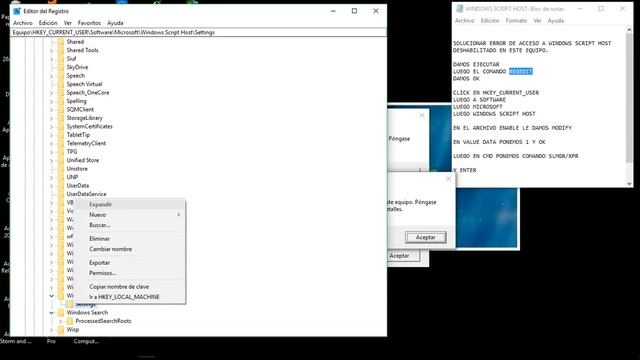Select the TabletTip folder icon
This screenshot has height=360, width=640.
[61, 135]
